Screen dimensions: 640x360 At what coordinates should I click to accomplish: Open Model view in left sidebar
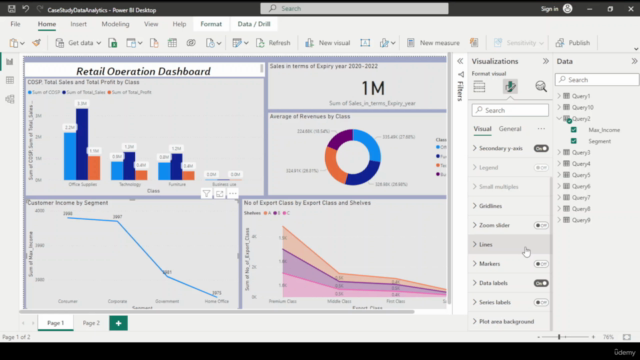10,99
